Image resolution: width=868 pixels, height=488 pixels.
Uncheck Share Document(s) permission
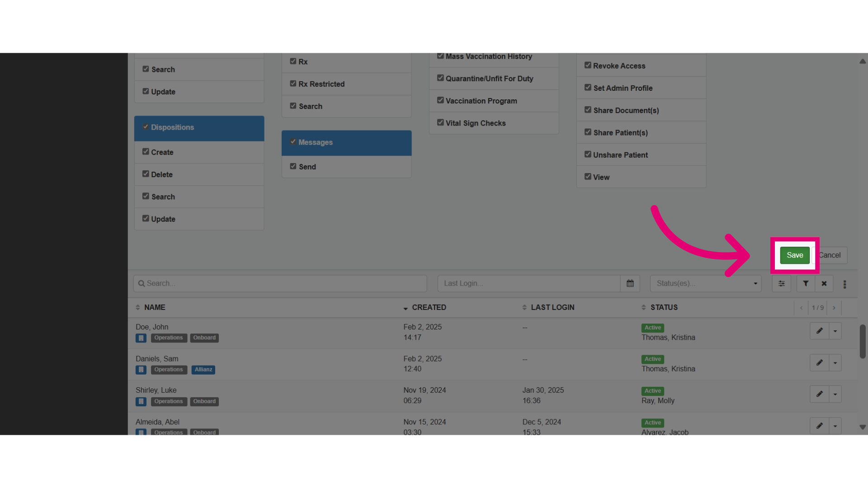click(x=588, y=110)
